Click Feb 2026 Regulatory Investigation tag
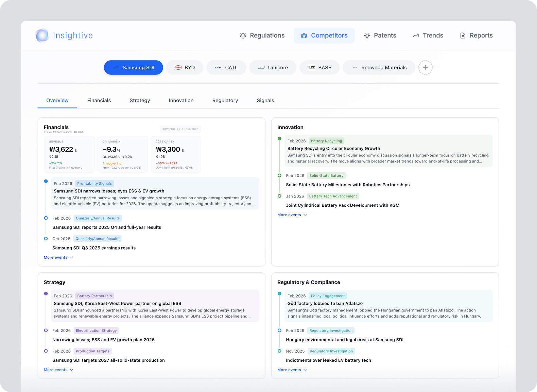The image size is (537, 392). 331,330
